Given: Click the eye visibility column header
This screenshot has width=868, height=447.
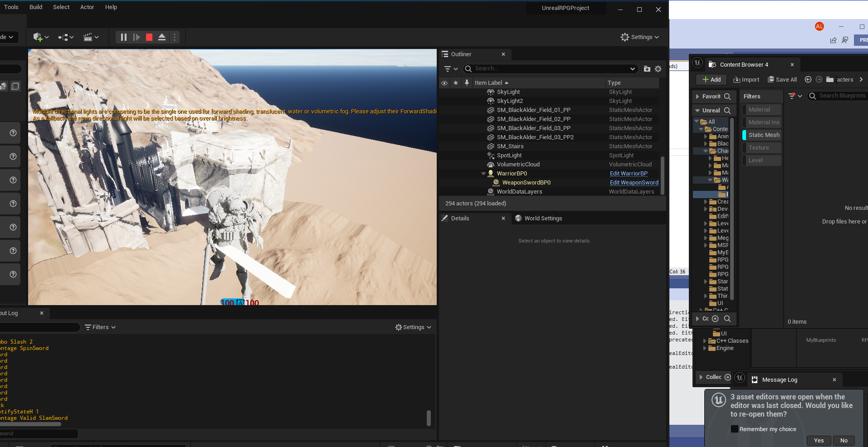Looking at the screenshot, I should (x=444, y=83).
